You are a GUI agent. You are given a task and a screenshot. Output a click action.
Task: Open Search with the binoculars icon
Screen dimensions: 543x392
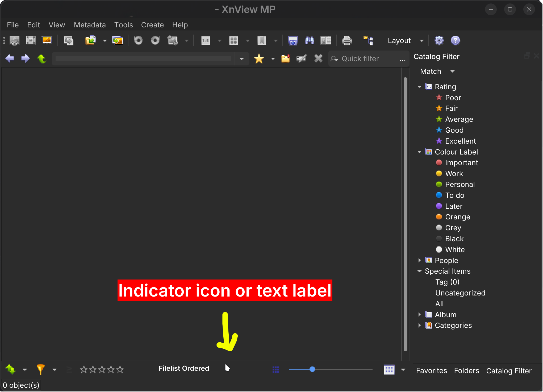tap(309, 40)
